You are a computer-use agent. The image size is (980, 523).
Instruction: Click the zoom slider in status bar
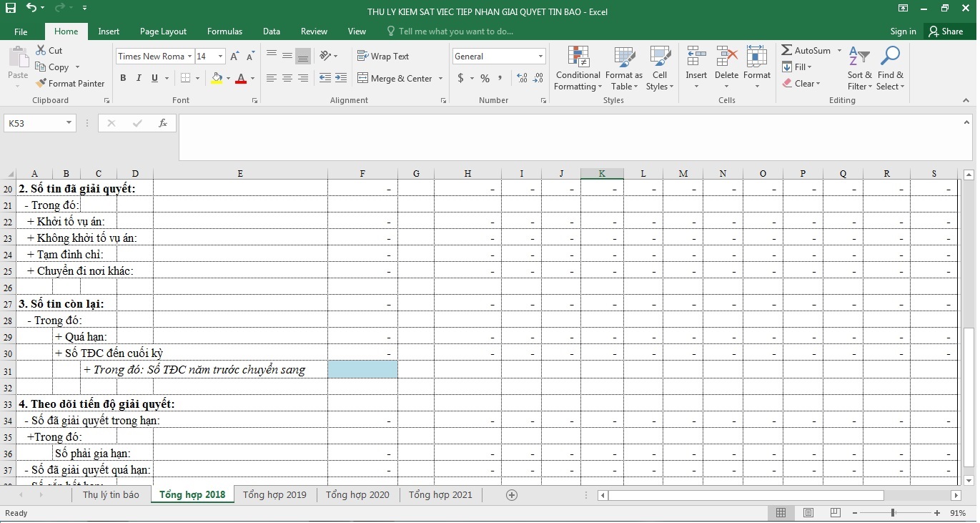[893, 513]
